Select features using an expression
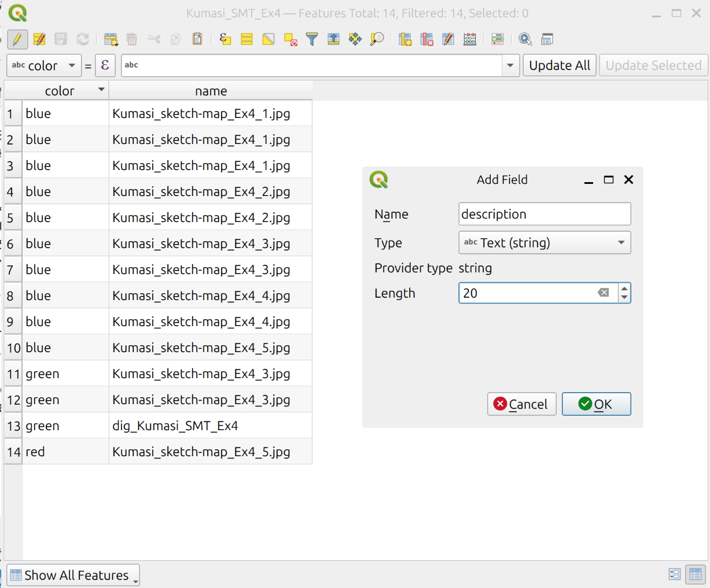This screenshot has height=588, width=710. tap(225, 39)
